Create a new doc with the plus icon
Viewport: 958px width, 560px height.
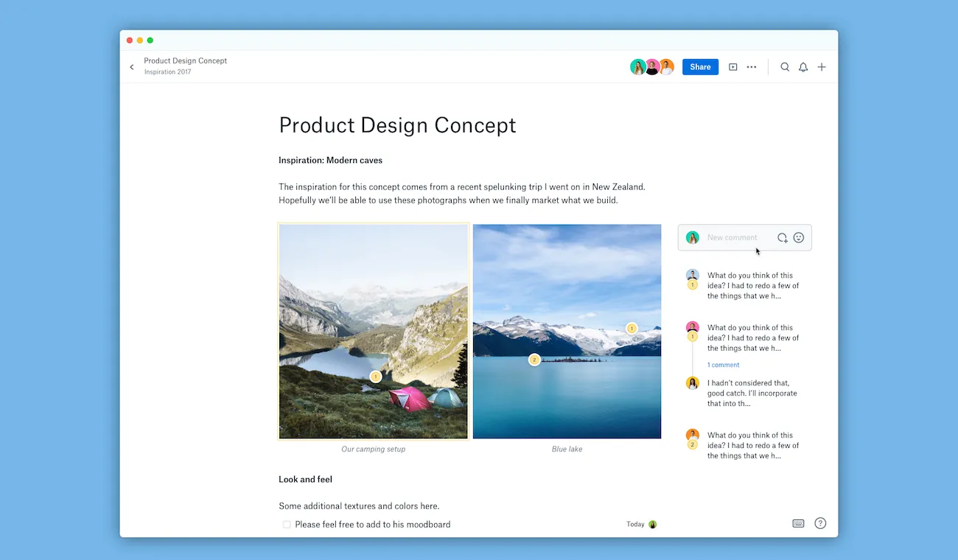[x=822, y=66]
